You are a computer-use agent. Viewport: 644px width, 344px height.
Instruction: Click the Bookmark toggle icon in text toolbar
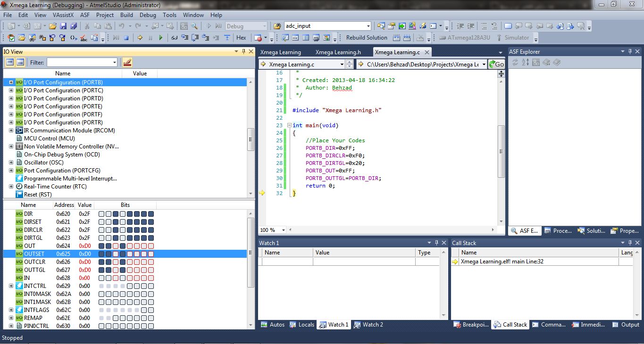click(x=508, y=26)
